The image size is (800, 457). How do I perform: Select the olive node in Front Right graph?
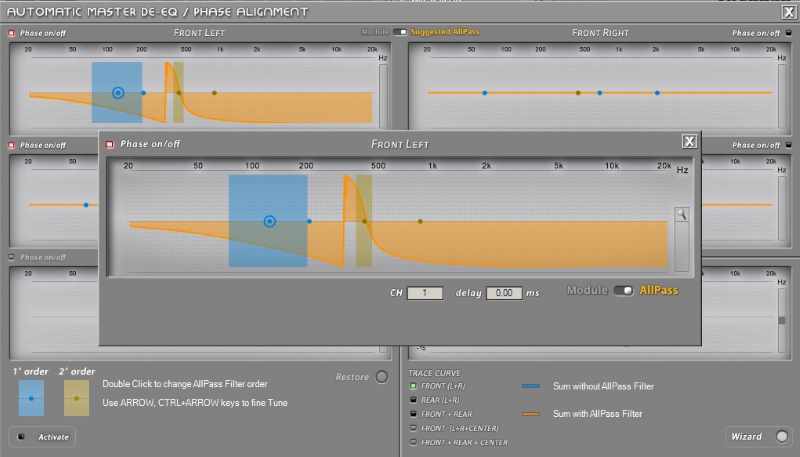click(578, 93)
